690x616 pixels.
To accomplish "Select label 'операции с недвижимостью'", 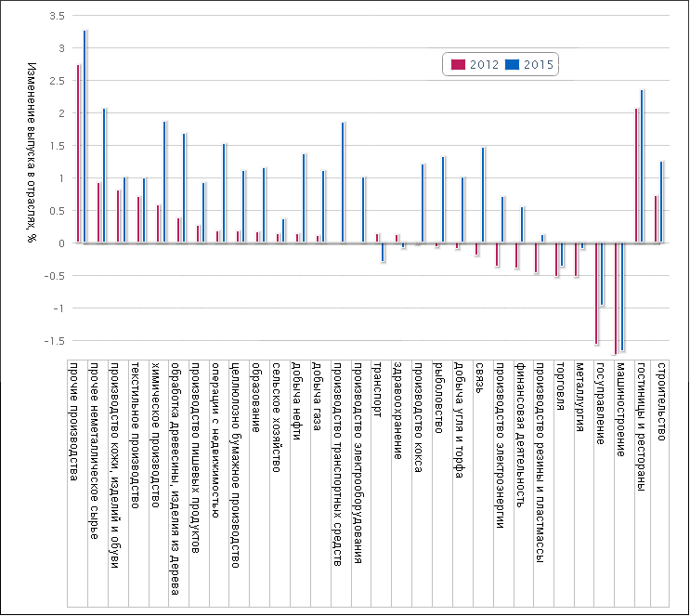I will pos(216,439).
